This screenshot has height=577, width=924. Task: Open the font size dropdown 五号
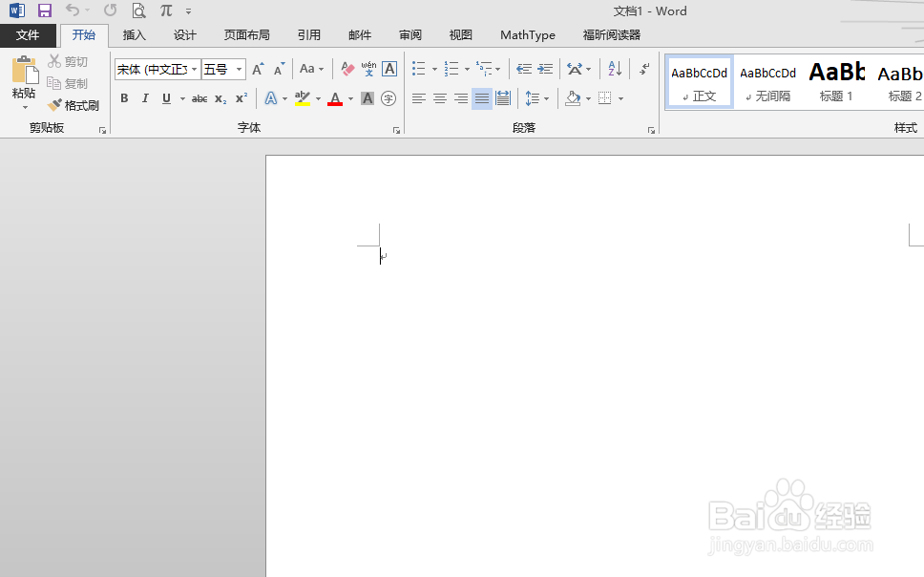pos(239,70)
